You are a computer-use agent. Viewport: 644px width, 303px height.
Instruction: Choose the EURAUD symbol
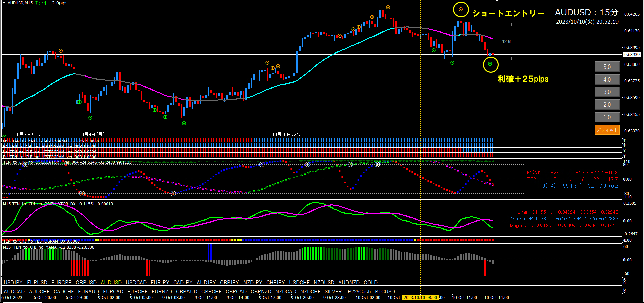[89, 292]
